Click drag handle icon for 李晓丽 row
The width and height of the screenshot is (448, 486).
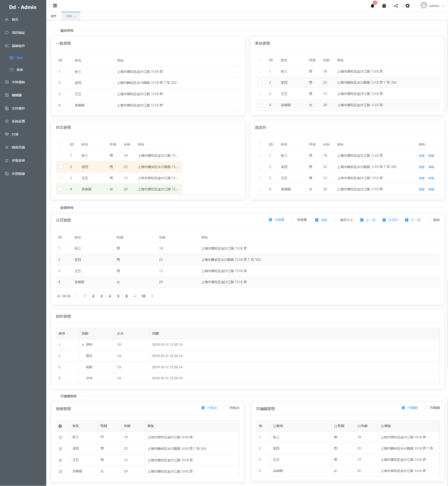(x=60, y=472)
